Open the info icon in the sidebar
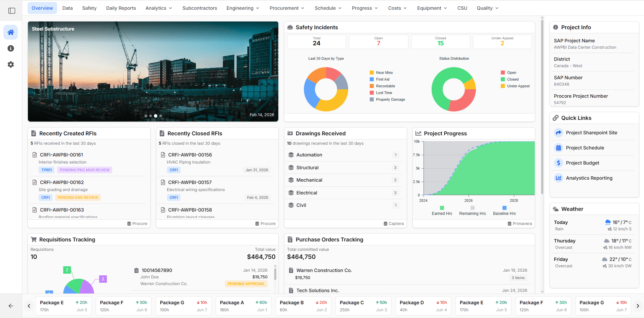The image size is (644, 318). 11,48
